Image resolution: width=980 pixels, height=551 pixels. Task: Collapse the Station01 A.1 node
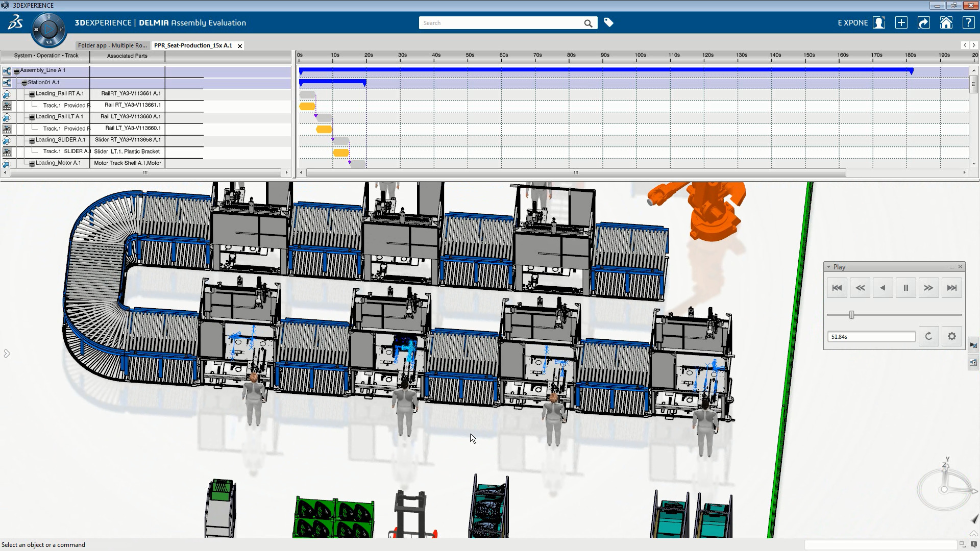click(24, 83)
